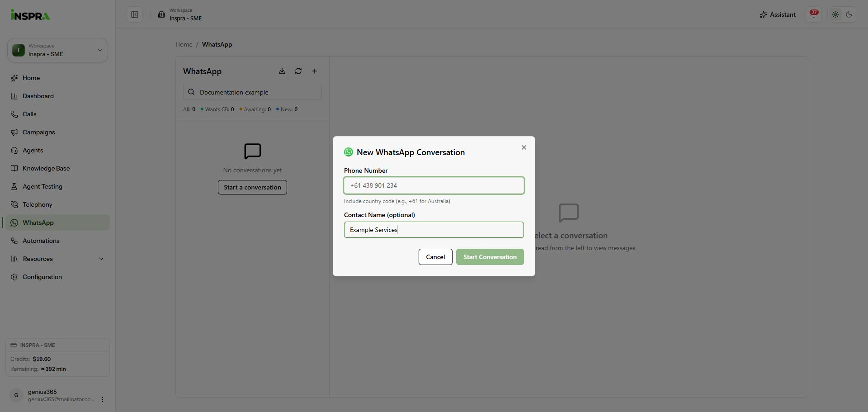Open Campaigns in the sidebar
This screenshot has width=868, height=412.
tap(57, 132)
